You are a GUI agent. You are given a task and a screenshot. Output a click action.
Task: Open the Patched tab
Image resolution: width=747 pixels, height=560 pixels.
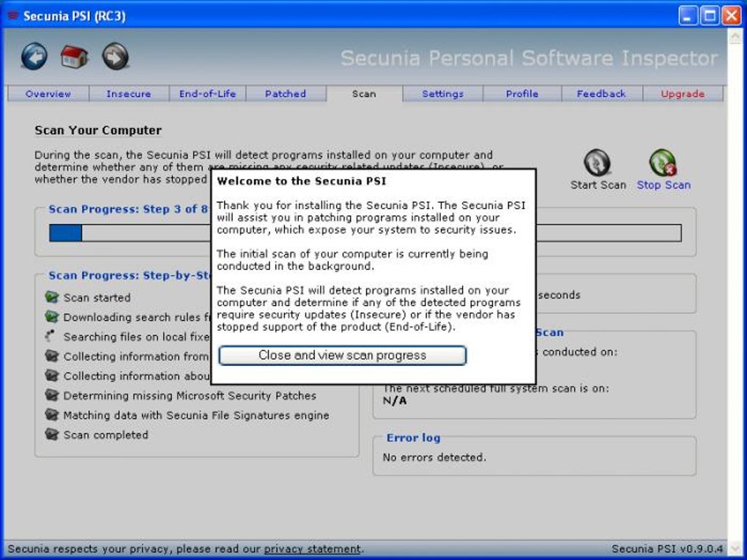285,94
